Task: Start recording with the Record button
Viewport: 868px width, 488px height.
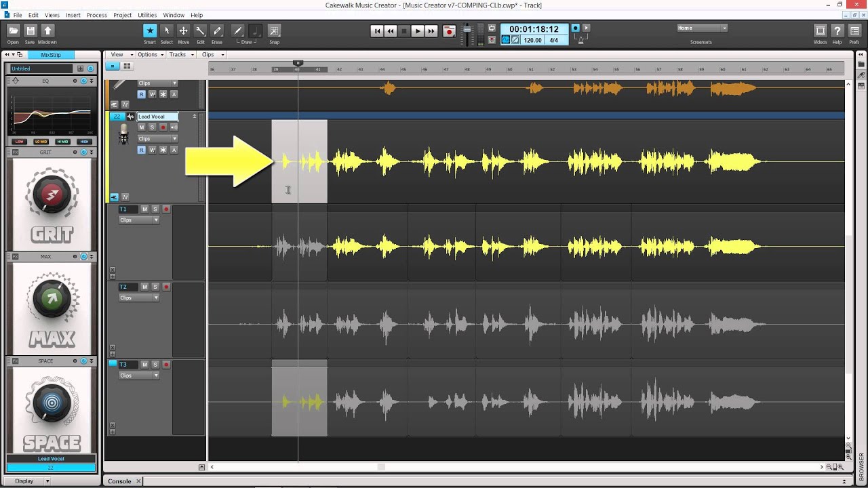Action: [x=449, y=31]
